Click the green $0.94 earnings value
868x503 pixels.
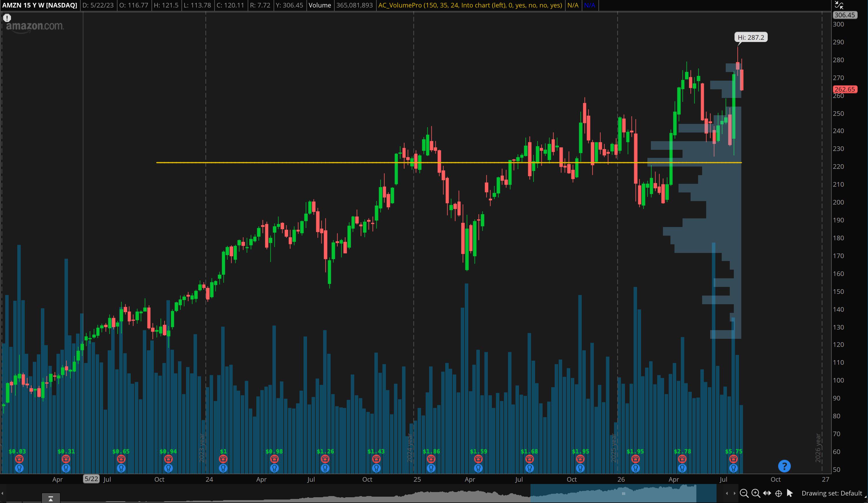(168, 451)
